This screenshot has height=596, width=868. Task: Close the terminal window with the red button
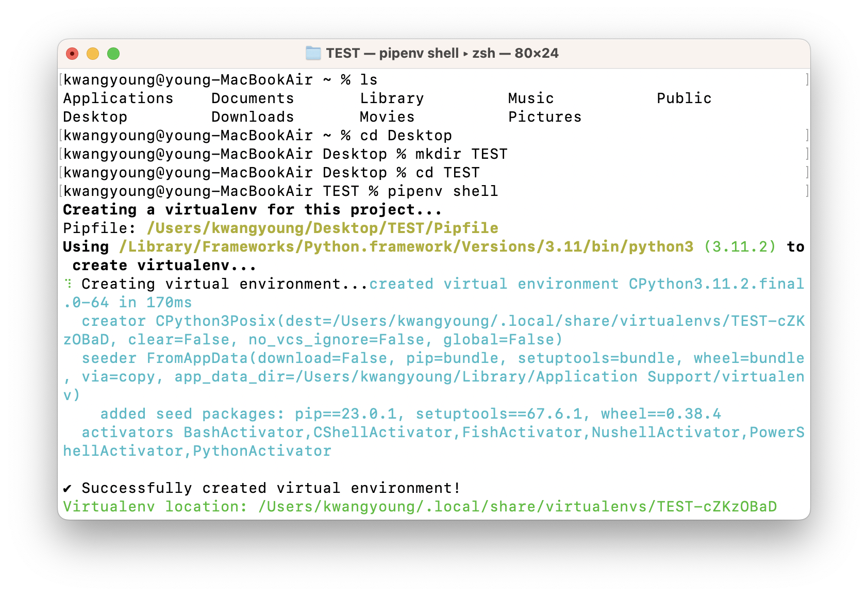(x=72, y=54)
